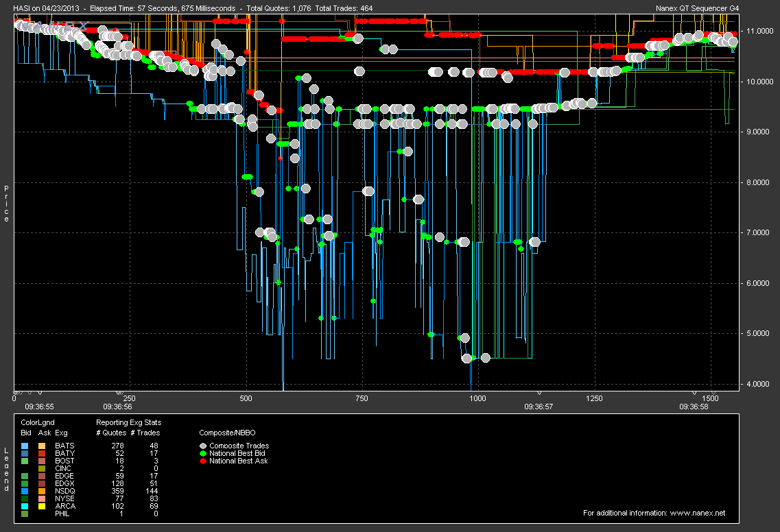Click the 09:36:56 time label
780x532 pixels.
[117, 407]
